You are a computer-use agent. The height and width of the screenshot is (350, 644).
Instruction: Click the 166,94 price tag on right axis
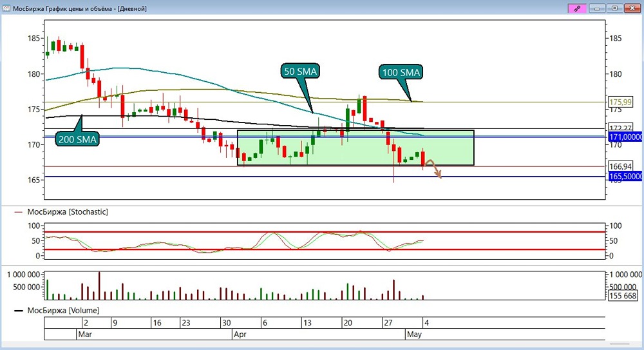coord(620,166)
